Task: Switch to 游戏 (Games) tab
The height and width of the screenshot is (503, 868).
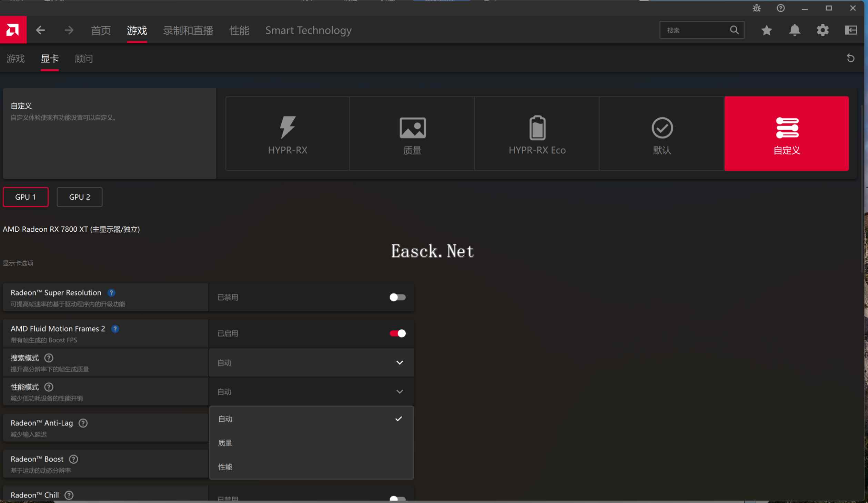Action: tap(16, 58)
